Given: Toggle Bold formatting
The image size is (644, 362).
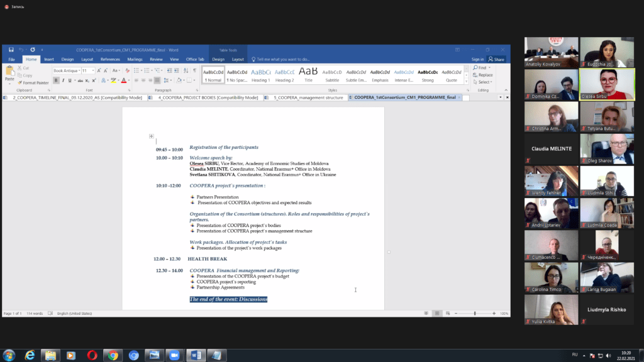Looking at the screenshot, I should pos(56,80).
